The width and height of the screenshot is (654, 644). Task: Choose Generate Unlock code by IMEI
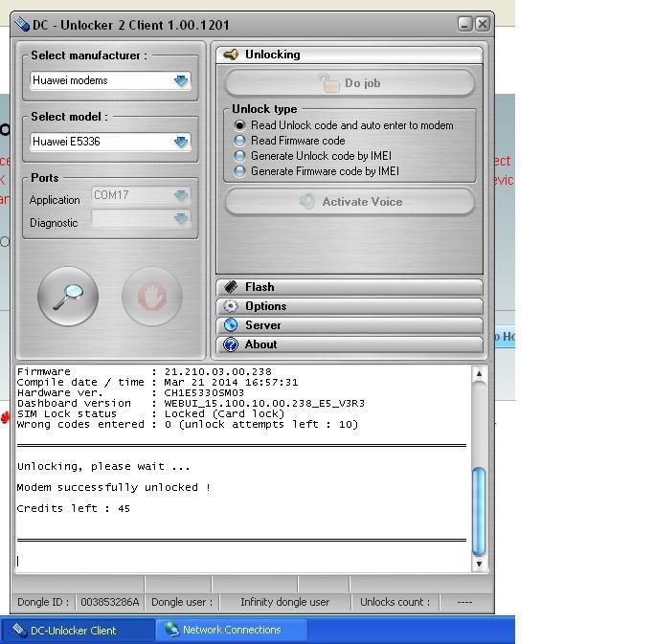tap(240, 156)
